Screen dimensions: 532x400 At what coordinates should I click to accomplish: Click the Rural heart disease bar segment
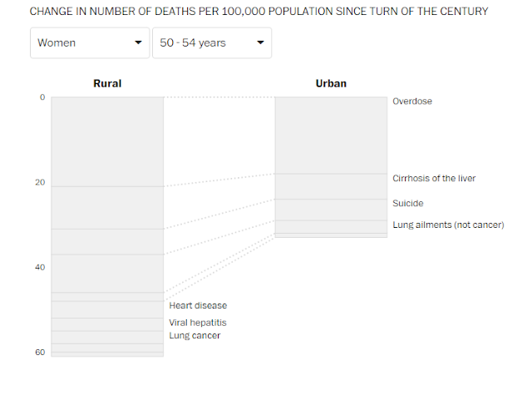[x=107, y=309]
